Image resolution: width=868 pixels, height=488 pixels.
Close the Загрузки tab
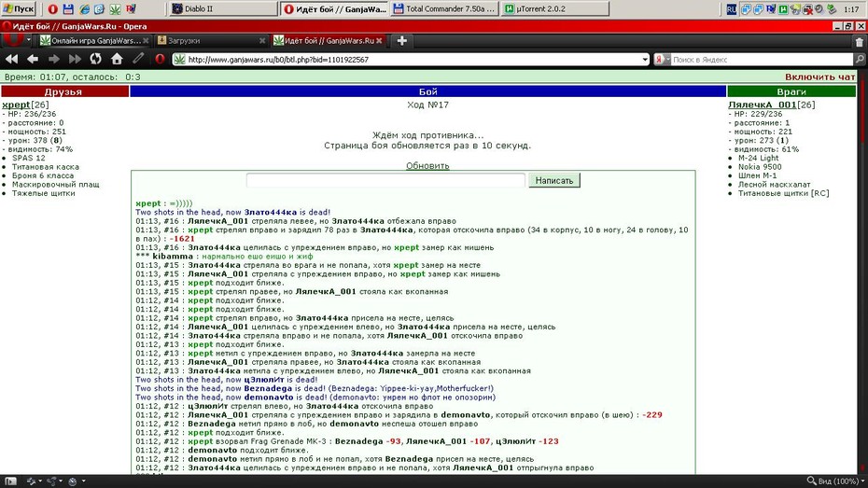[262, 41]
